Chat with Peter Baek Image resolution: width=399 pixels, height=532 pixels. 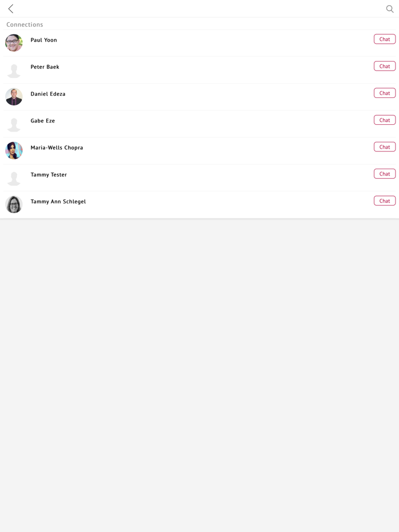385,66
